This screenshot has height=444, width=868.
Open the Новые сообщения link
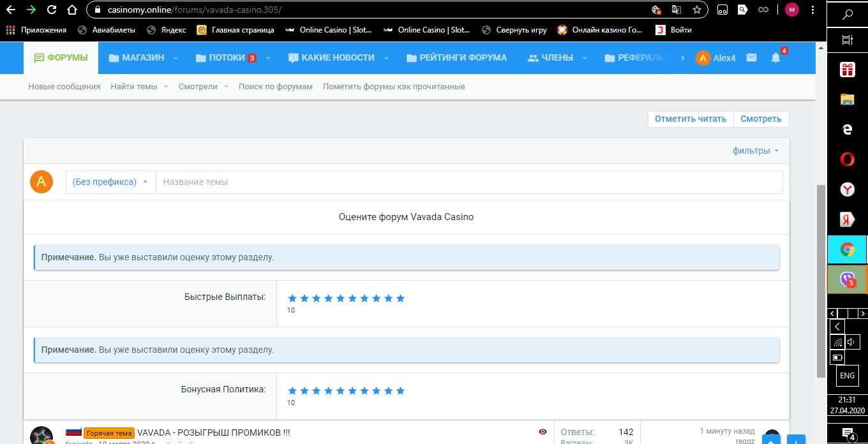click(x=64, y=87)
